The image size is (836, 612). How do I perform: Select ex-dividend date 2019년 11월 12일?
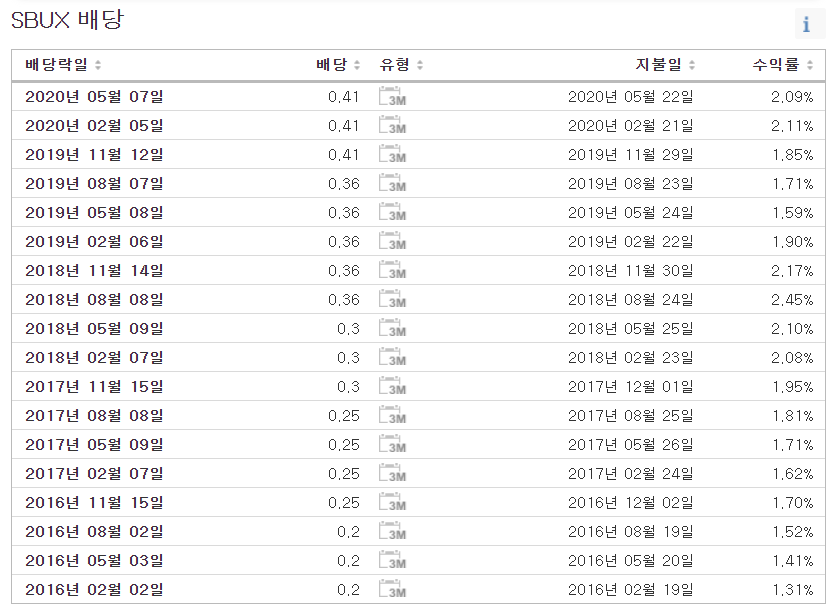pos(94,154)
